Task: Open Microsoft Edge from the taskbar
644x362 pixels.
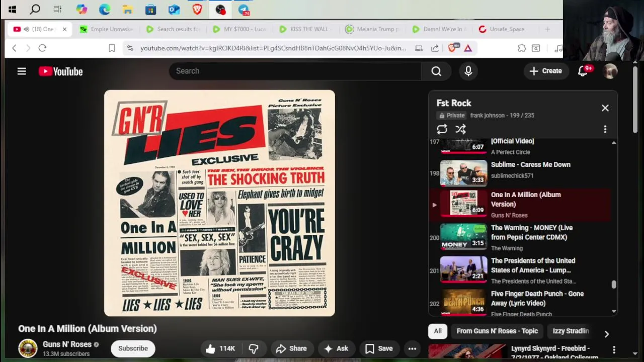Action: click(105, 9)
